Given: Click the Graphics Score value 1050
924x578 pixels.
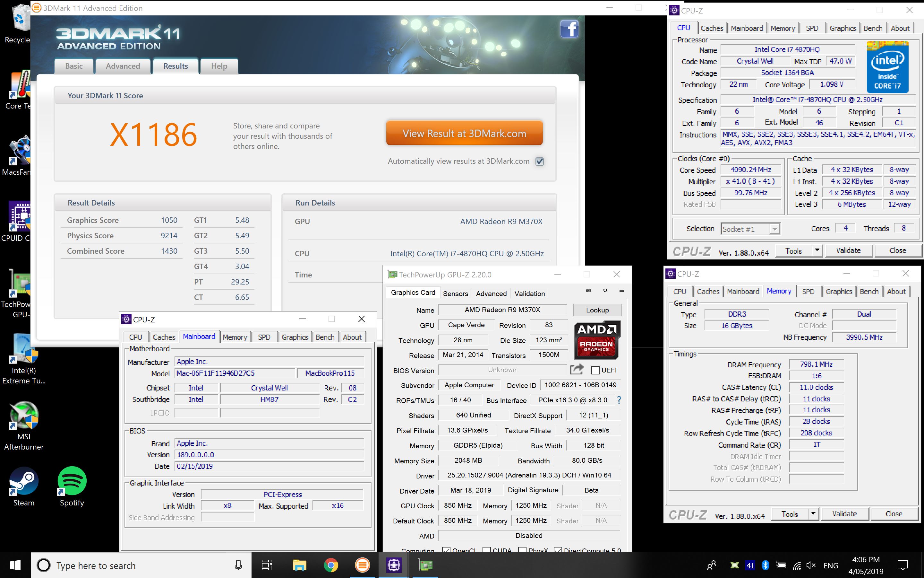Looking at the screenshot, I should pos(169,220).
